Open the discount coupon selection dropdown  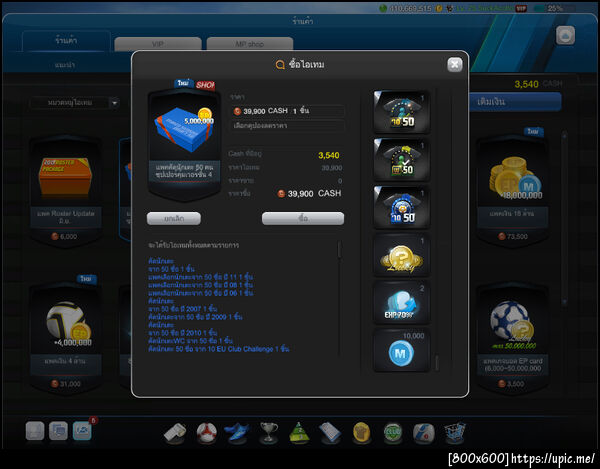coord(287,125)
